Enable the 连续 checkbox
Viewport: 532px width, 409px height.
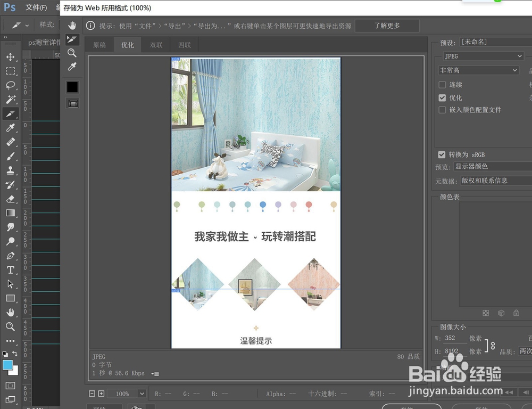pyautogui.click(x=442, y=84)
